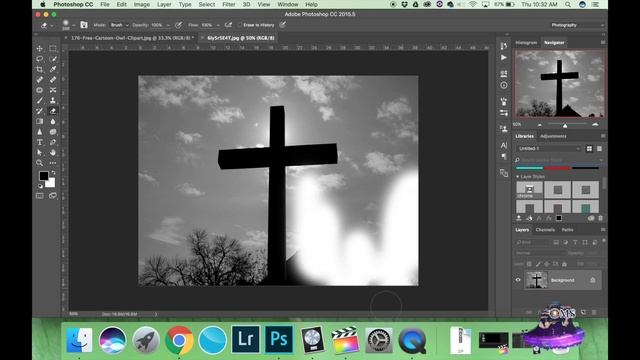Open the Paragraph panel icon

[x=504, y=156]
